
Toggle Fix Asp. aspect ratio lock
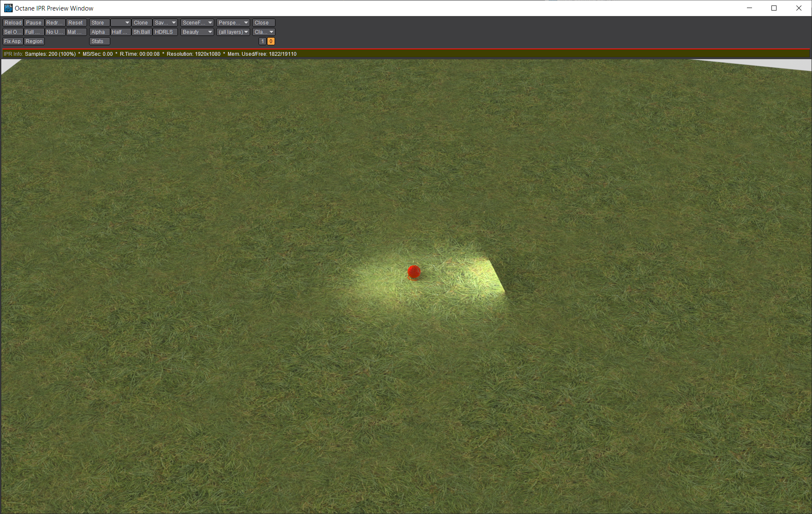pos(13,41)
